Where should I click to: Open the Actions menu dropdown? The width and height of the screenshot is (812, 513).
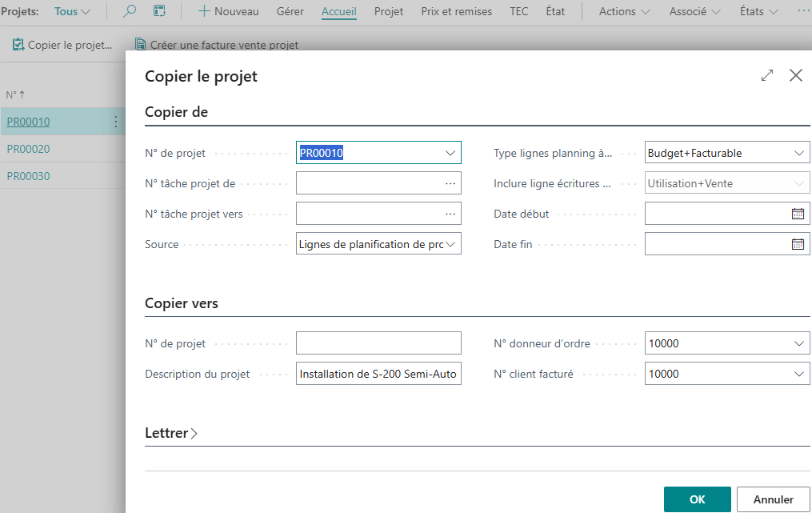coord(624,11)
